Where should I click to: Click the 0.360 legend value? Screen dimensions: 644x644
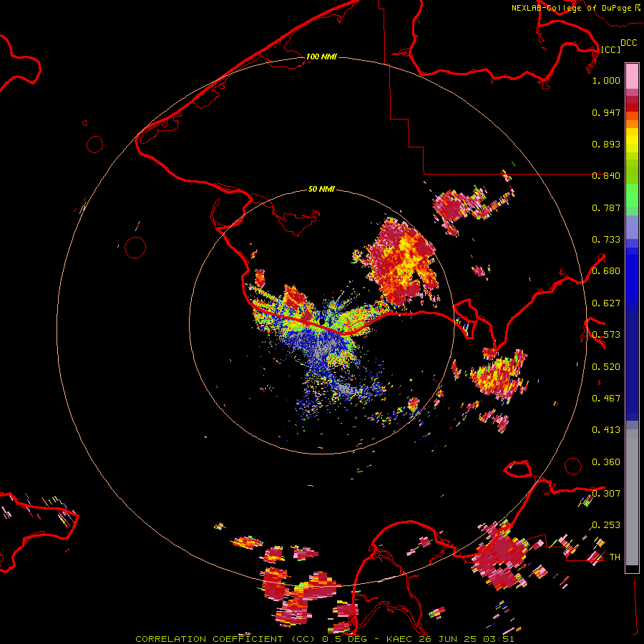click(606, 462)
